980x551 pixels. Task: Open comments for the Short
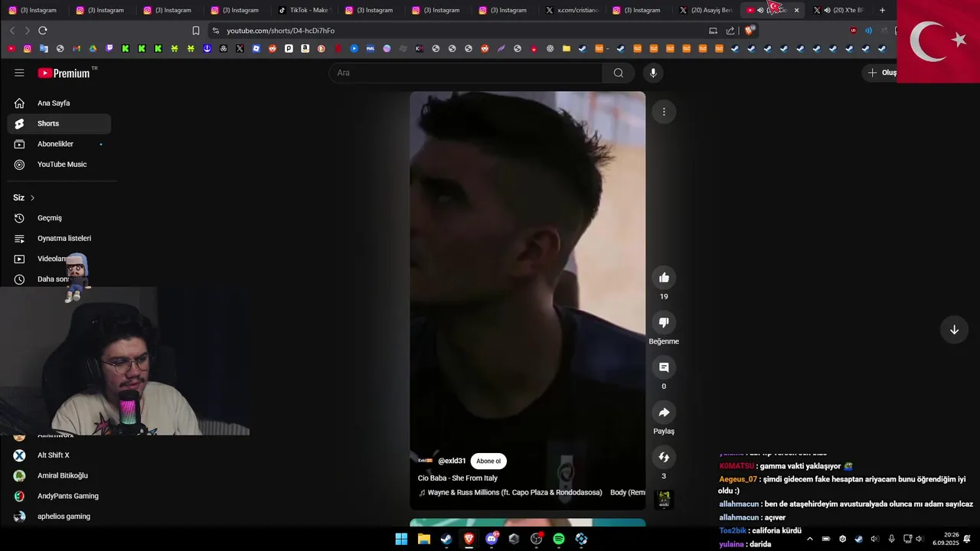664,367
